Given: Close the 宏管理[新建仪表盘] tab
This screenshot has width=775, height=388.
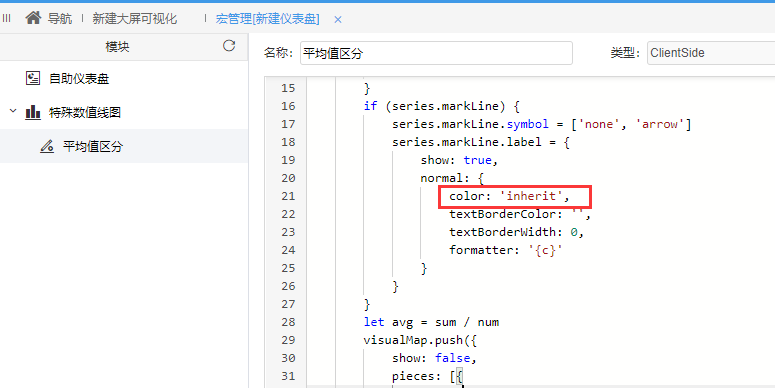Looking at the screenshot, I should (x=338, y=19).
